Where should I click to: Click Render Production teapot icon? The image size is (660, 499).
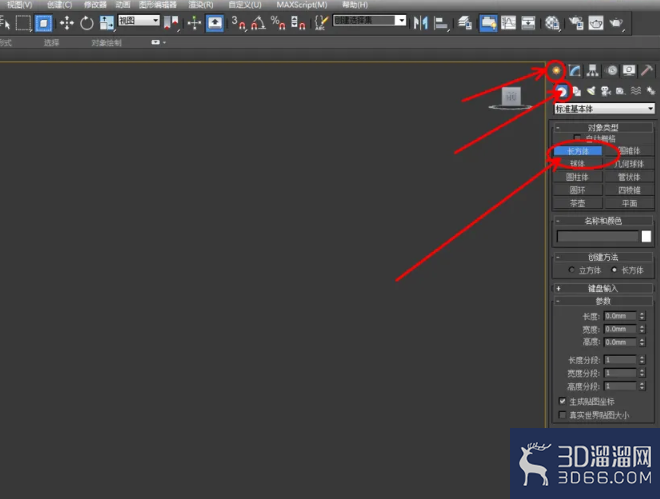[616, 23]
